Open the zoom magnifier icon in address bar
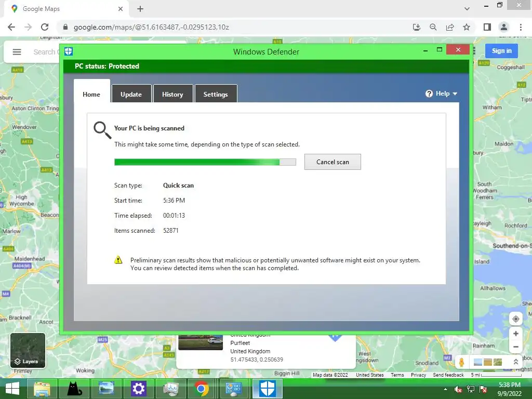 click(x=433, y=27)
